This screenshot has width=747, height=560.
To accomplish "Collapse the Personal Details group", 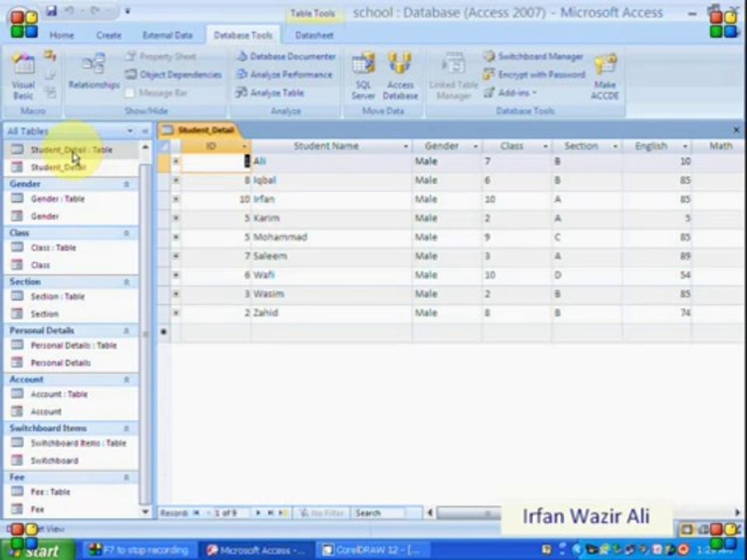I will click(x=127, y=331).
